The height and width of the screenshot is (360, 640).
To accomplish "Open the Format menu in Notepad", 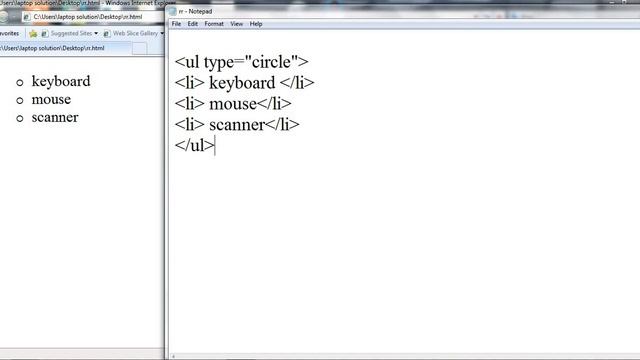I will pyautogui.click(x=214, y=24).
